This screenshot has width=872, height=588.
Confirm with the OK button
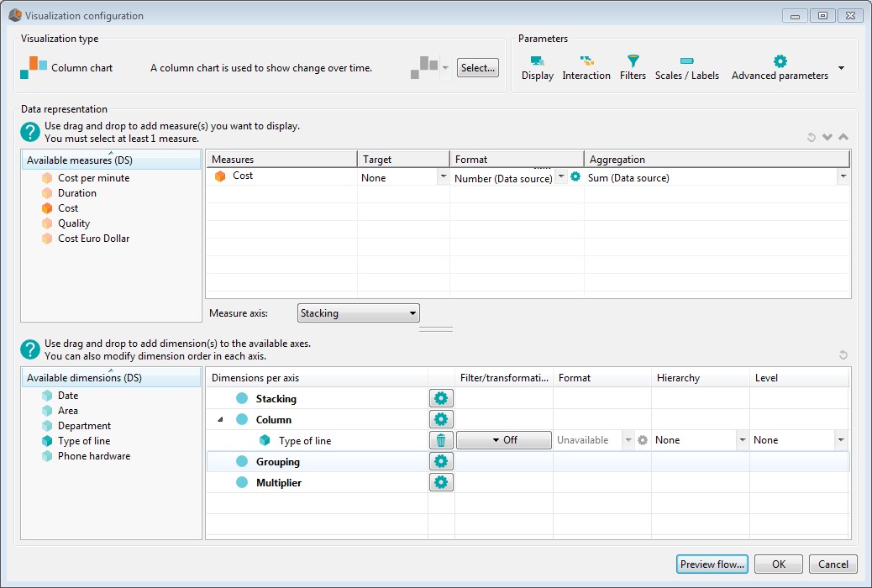click(x=779, y=564)
